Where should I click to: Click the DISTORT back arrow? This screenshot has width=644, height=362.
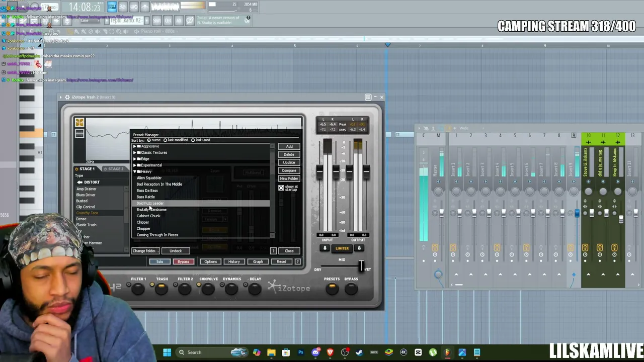80,182
